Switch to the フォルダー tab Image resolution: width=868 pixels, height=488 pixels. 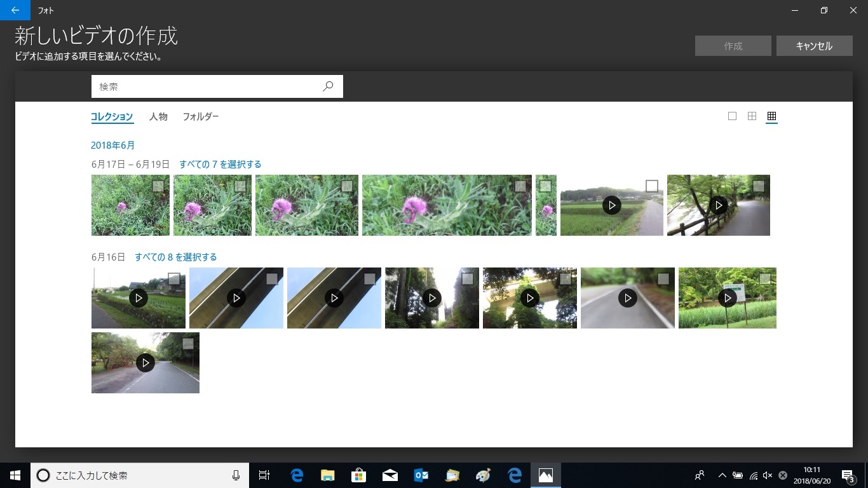point(201,117)
